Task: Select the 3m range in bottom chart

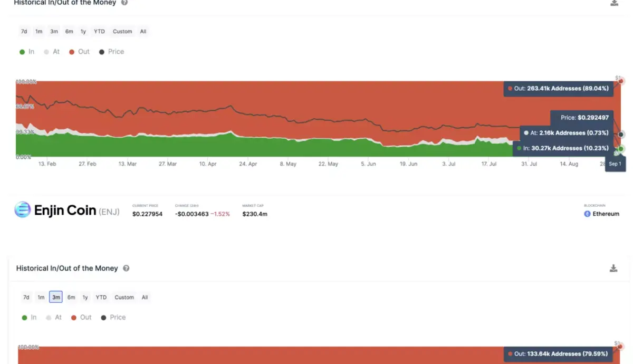Action: point(56,298)
